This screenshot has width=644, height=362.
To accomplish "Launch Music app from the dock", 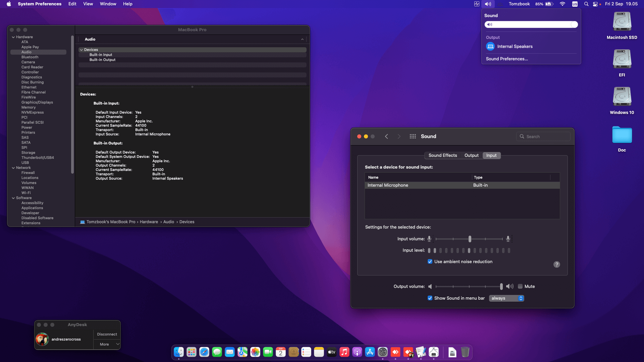I will 344,352.
